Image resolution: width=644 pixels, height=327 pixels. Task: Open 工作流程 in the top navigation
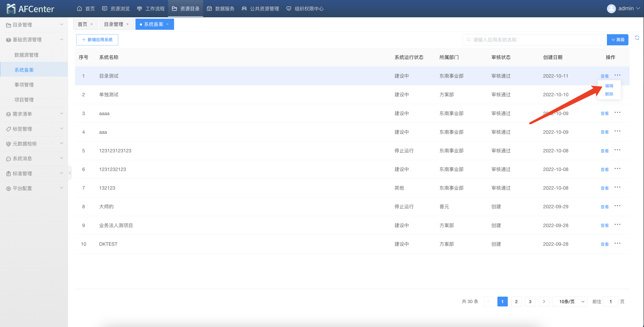coord(151,9)
